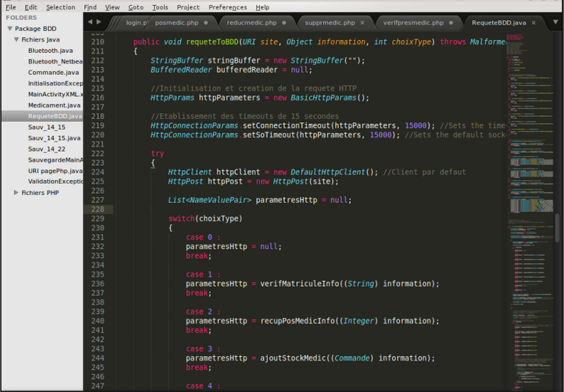Click the right tab scroll arrow
The width and height of the screenshot is (564, 392).
(98, 23)
